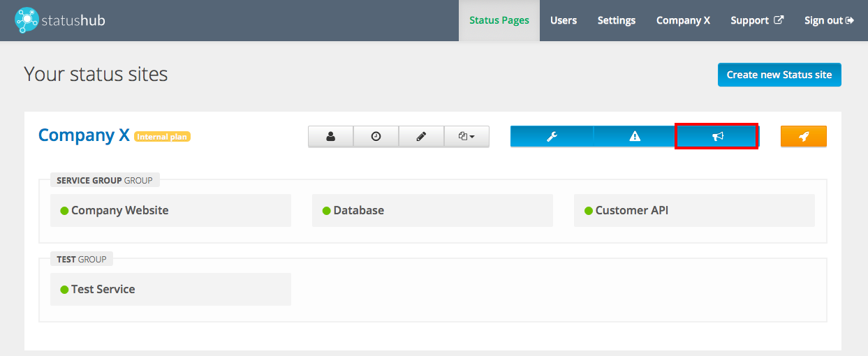Post an announcement with megaphone icon
This screenshot has height=356, width=868.
[717, 137]
